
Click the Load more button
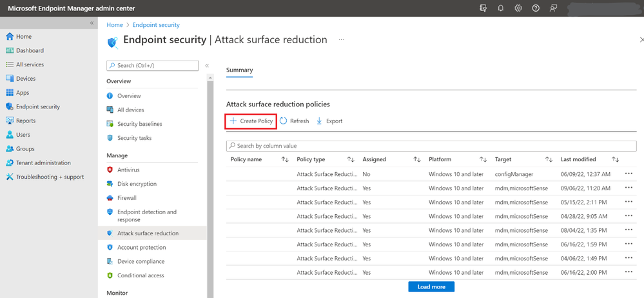coord(431,286)
